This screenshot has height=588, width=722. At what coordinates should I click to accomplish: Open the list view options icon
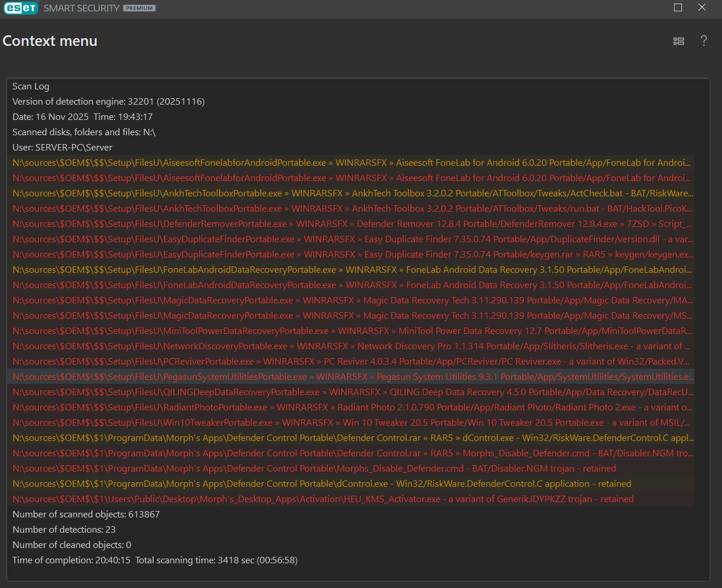pos(678,41)
